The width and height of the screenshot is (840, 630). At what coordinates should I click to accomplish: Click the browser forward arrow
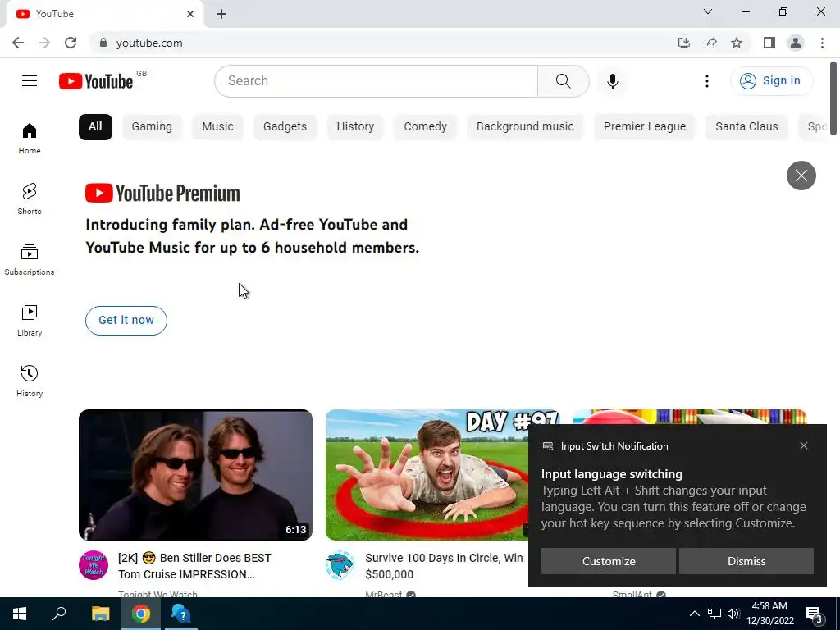(x=44, y=43)
